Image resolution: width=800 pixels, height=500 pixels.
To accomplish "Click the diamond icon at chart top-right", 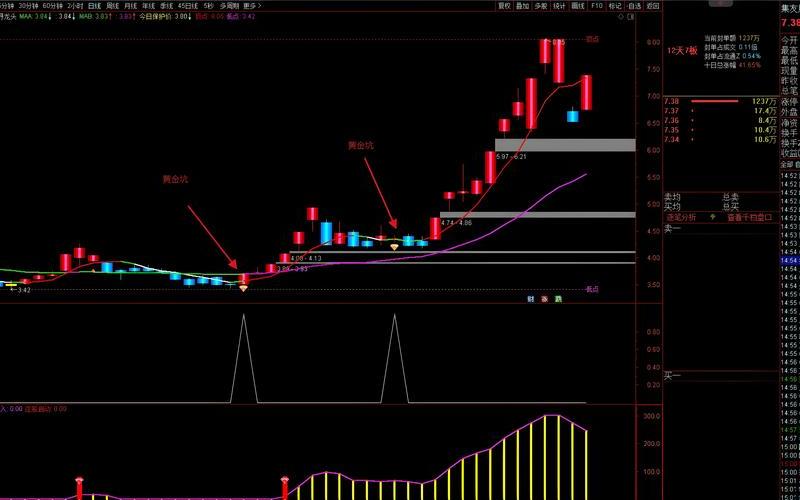I will tap(621, 16).
